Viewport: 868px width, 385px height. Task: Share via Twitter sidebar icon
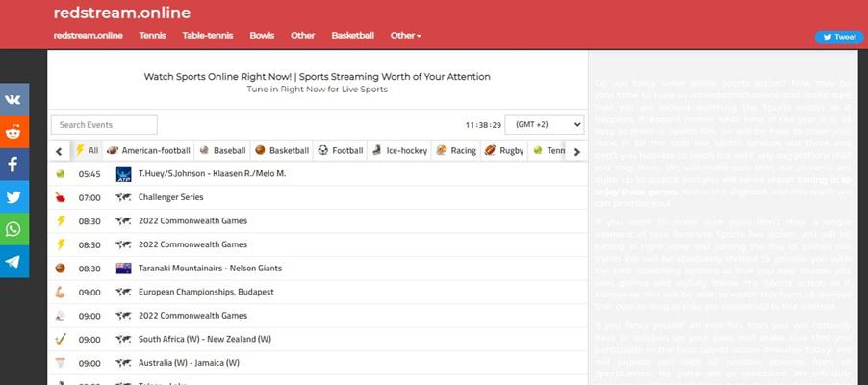pos(14,196)
